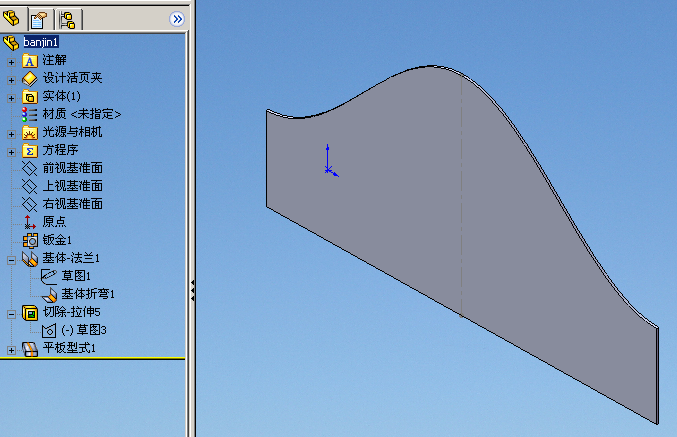Select the 方程序 label
This screenshot has width=677, height=437.
(60, 150)
